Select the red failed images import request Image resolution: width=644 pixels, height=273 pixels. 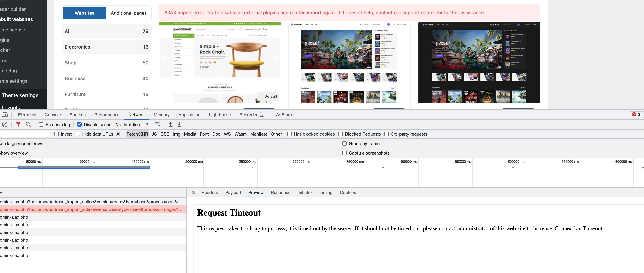coord(92,209)
